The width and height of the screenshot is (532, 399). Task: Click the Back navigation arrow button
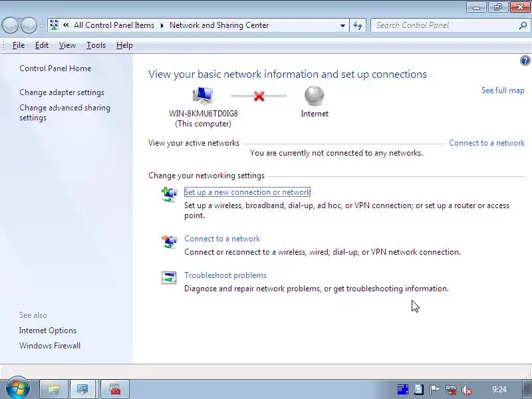pyautogui.click(x=10, y=25)
